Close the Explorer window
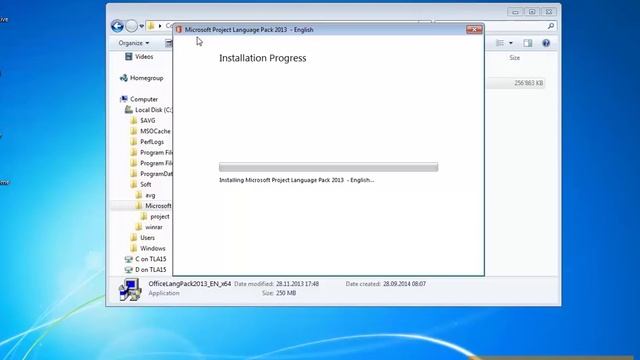Screen dimensions: 640x360 (549, 12)
